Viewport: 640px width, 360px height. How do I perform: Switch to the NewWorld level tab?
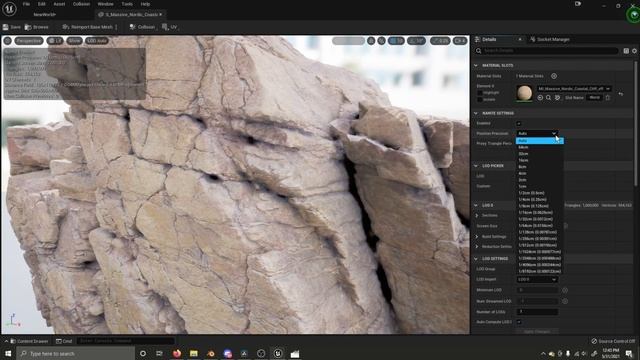pos(44,15)
